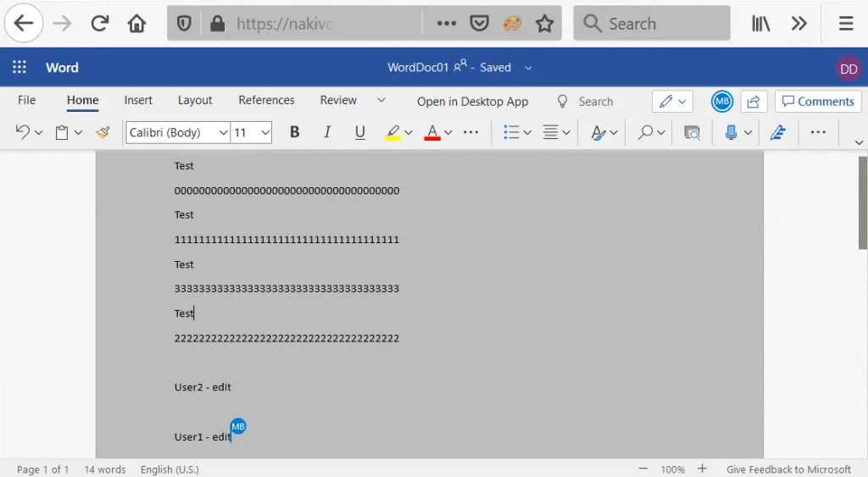Click the Undo arrow icon
This screenshot has height=477, width=868.
click(23, 132)
